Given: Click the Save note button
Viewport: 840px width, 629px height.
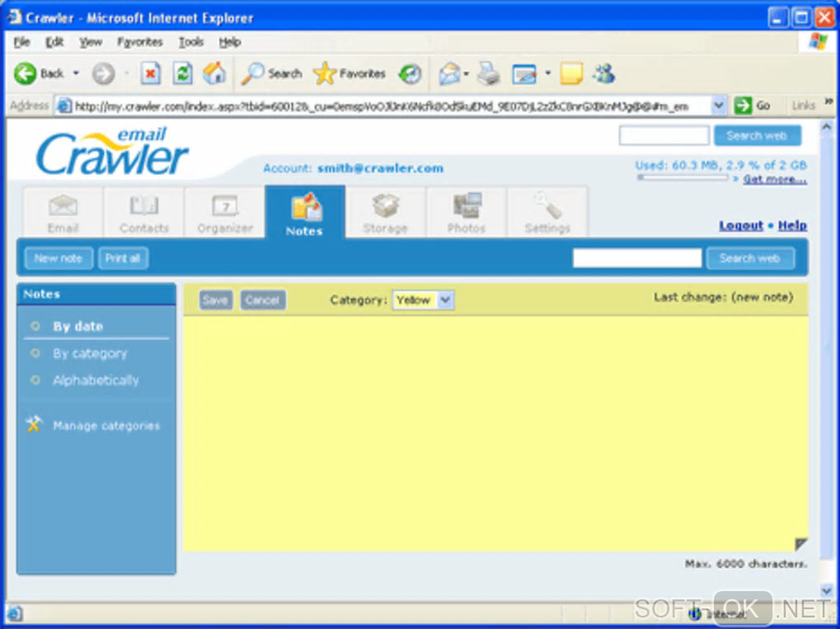Looking at the screenshot, I should (216, 300).
